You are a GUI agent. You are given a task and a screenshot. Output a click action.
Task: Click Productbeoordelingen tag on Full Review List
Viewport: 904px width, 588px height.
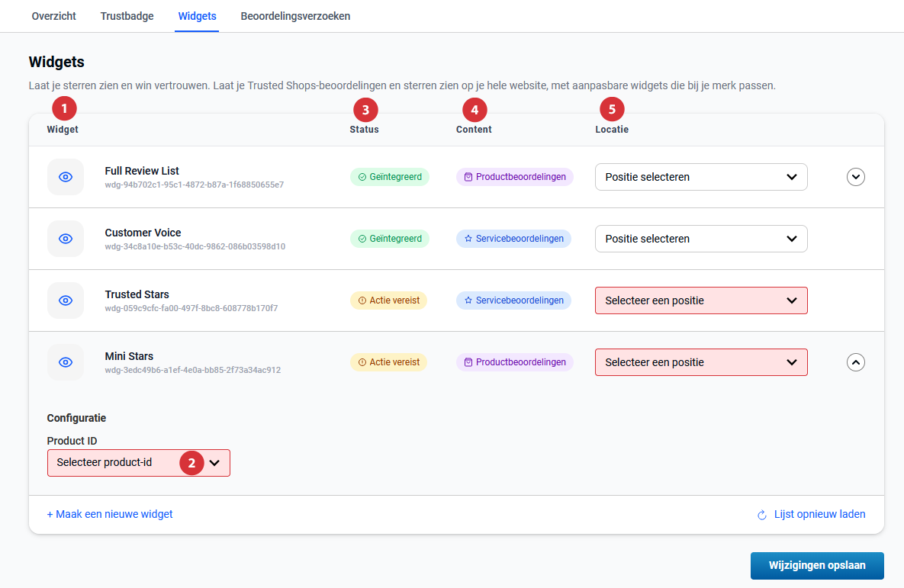pyautogui.click(x=515, y=177)
